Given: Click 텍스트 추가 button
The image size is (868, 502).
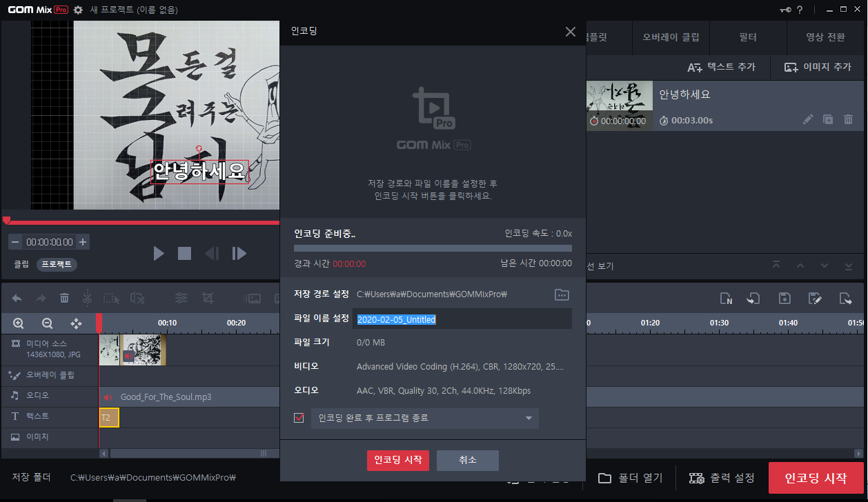Looking at the screenshot, I should tap(721, 67).
